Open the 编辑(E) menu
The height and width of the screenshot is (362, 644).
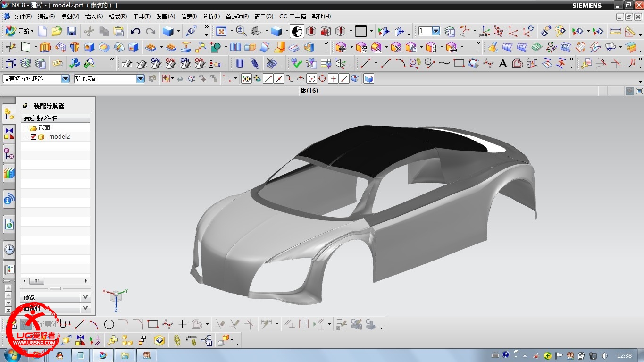(x=46, y=17)
